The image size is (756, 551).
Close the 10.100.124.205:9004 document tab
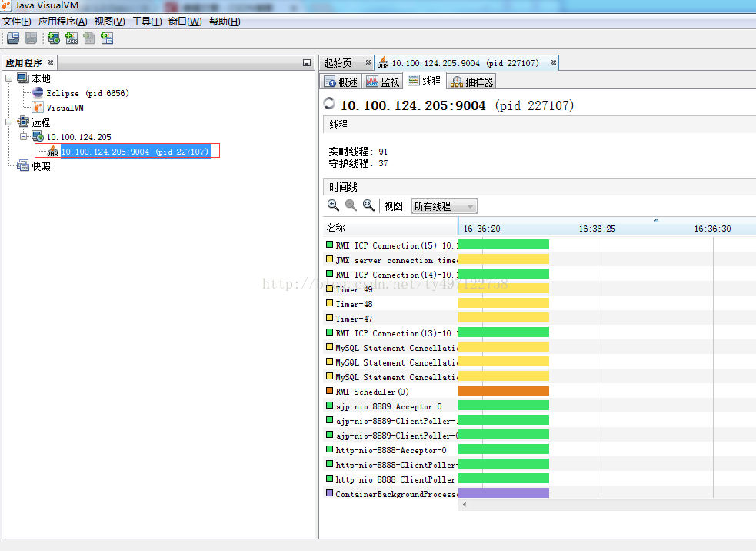553,63
